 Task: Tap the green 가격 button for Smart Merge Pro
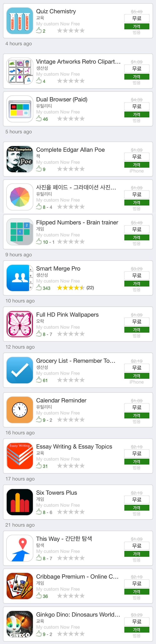tap(137, 283)
